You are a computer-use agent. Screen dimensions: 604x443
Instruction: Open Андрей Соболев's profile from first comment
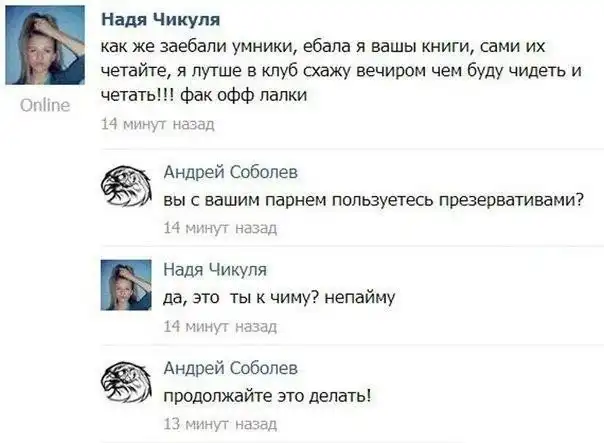click(x=230, y=171)
